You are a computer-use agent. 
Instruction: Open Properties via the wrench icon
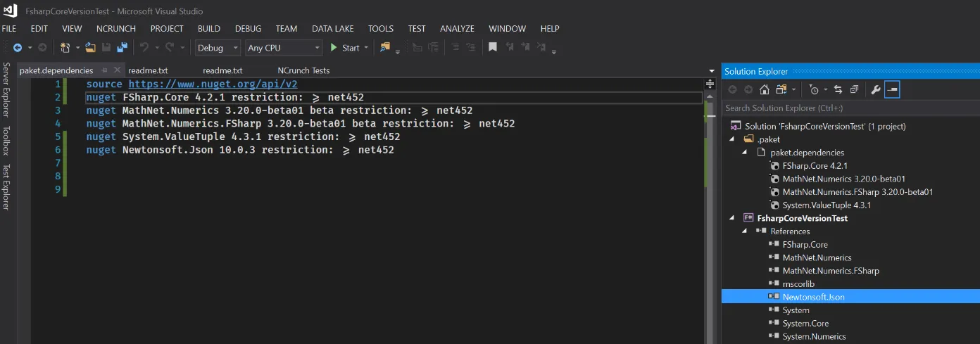(x=876, y=89)
